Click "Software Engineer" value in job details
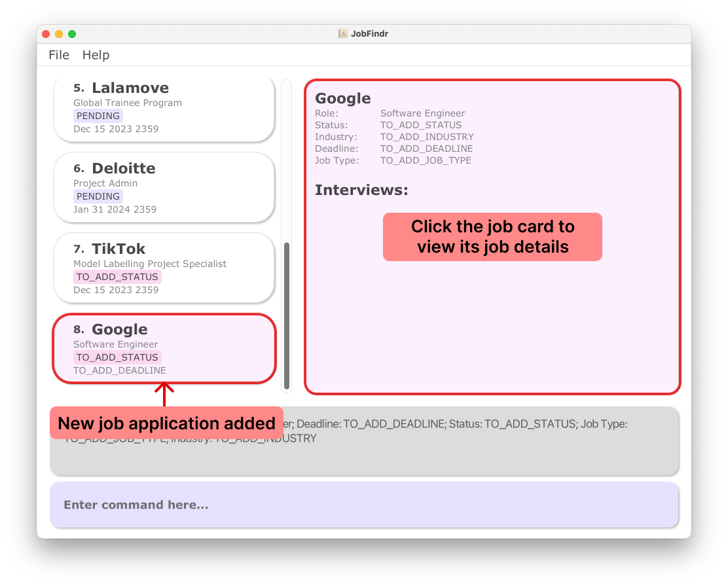This screenshot has height=587, width=728. pyautogui.click(x=422, y=113)
